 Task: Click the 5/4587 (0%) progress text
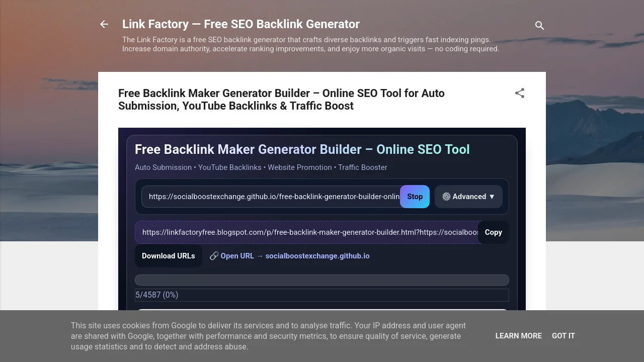[x=157, y=295]
